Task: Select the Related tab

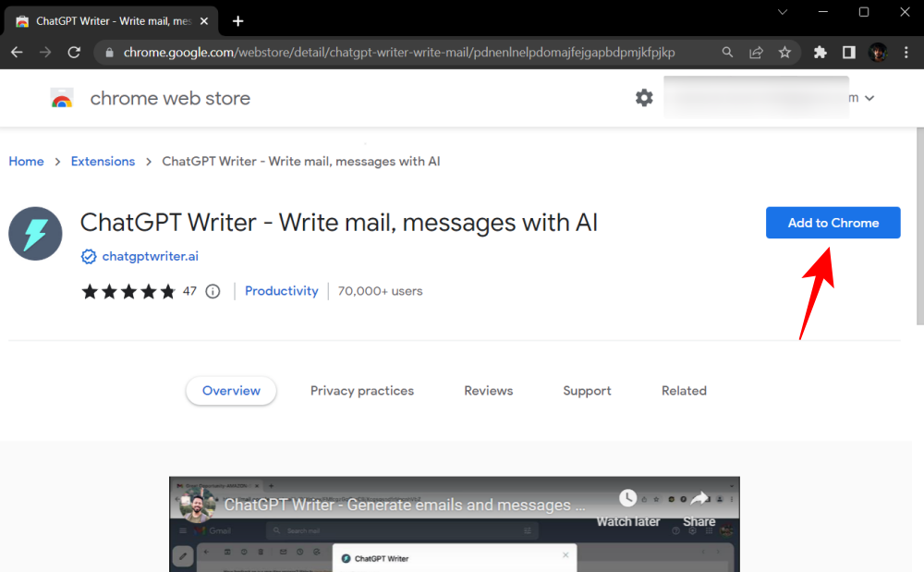Action: click(x=684, y=390)
